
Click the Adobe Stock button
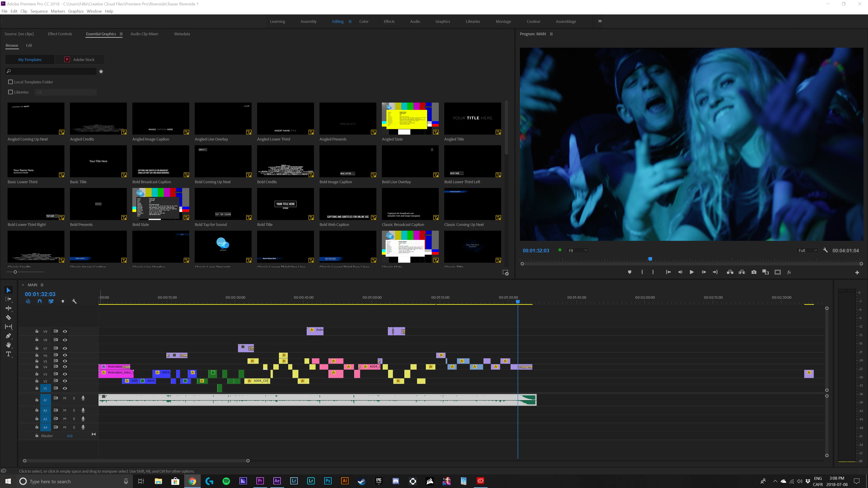click(x=80, y=60)
